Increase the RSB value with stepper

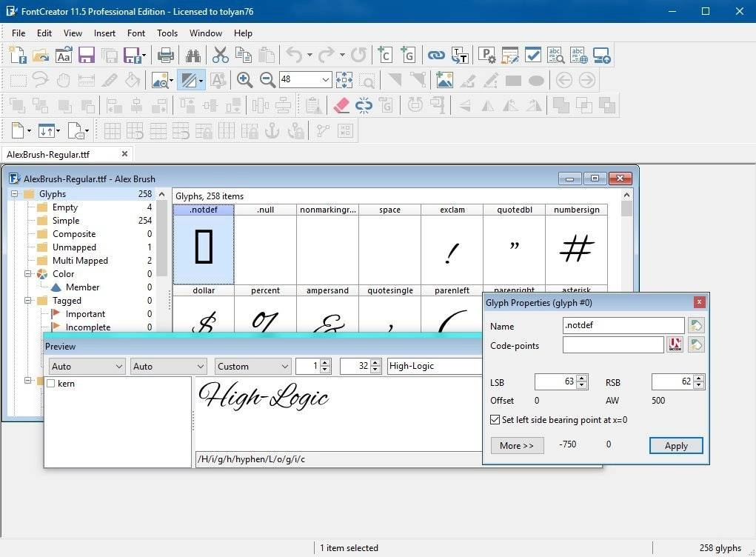click(x=699, y=378)
